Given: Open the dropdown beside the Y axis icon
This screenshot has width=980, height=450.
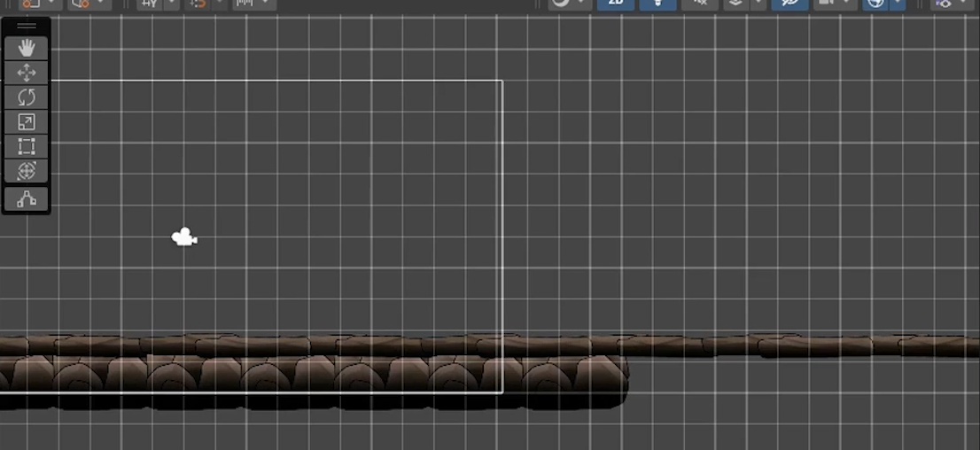Looking at the screenshot, I should coord(171,4).
